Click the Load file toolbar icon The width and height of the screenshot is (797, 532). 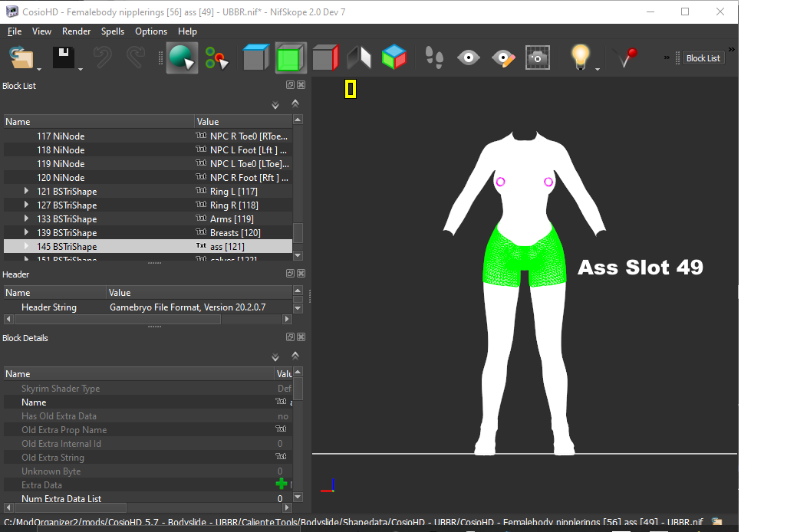pos(21,57)
